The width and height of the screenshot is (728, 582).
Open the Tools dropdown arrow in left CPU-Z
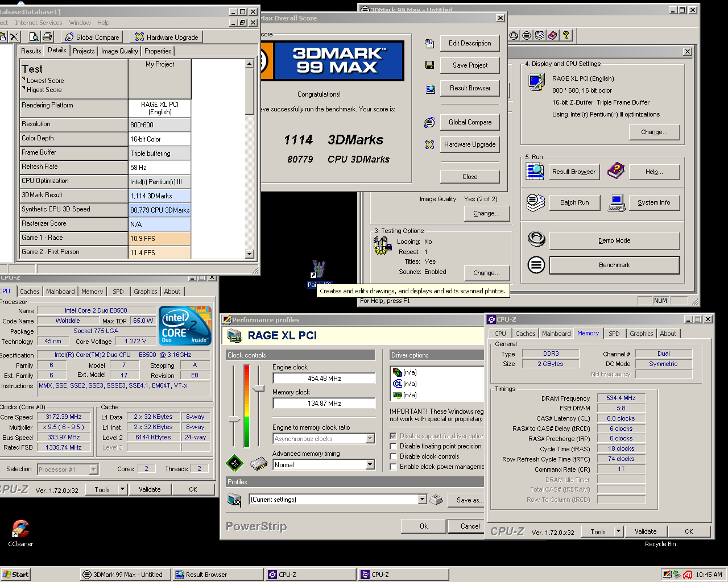(x=122, y=489)
